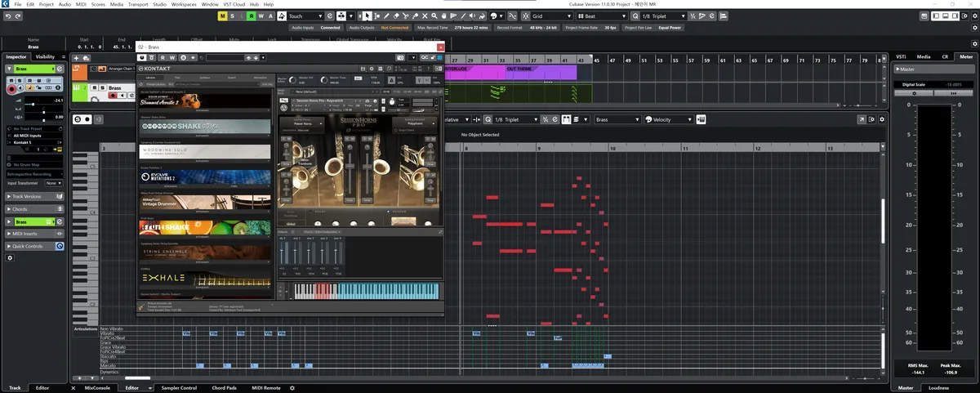Switch to the Media tab

[924, 56]
